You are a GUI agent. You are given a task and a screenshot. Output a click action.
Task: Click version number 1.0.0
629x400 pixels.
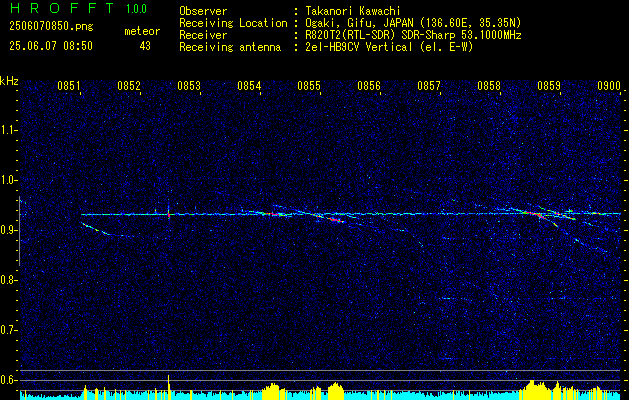[136, 9]
